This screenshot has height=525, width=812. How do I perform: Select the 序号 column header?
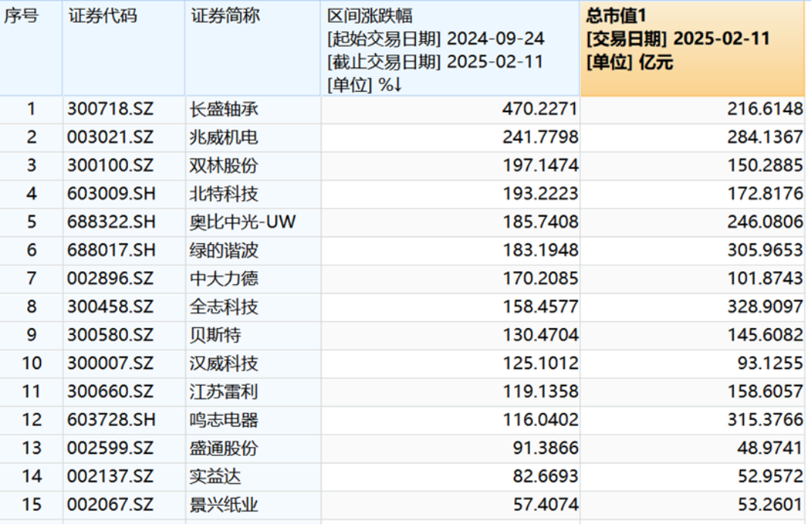[x=30, y=48]
